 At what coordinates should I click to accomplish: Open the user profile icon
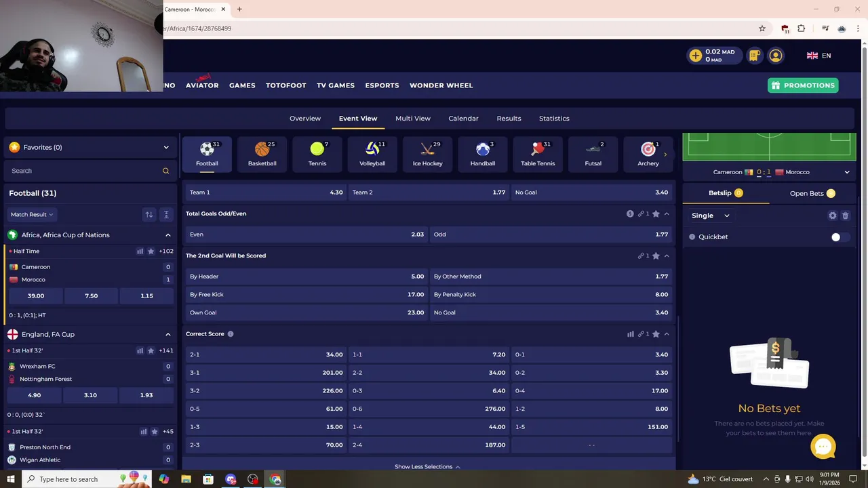776,56
